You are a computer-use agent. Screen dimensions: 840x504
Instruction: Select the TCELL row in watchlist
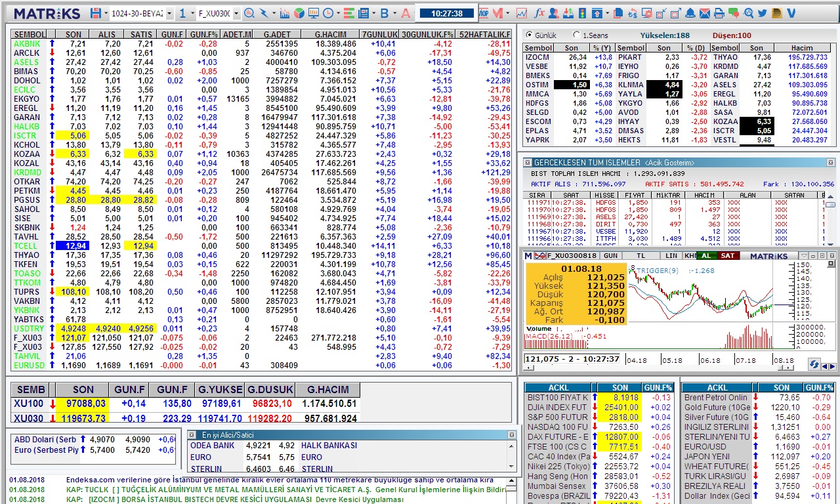pos(261,245)
